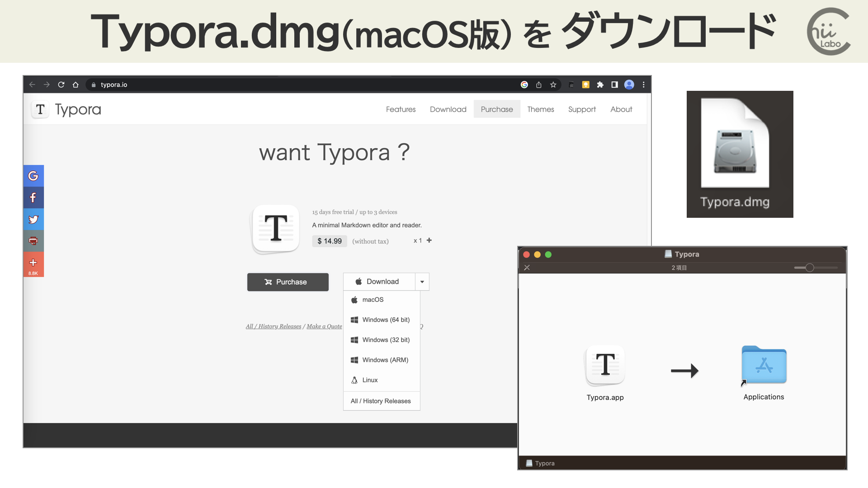
Task: Click the print icon in social sidebar
Action: (33, 241)
